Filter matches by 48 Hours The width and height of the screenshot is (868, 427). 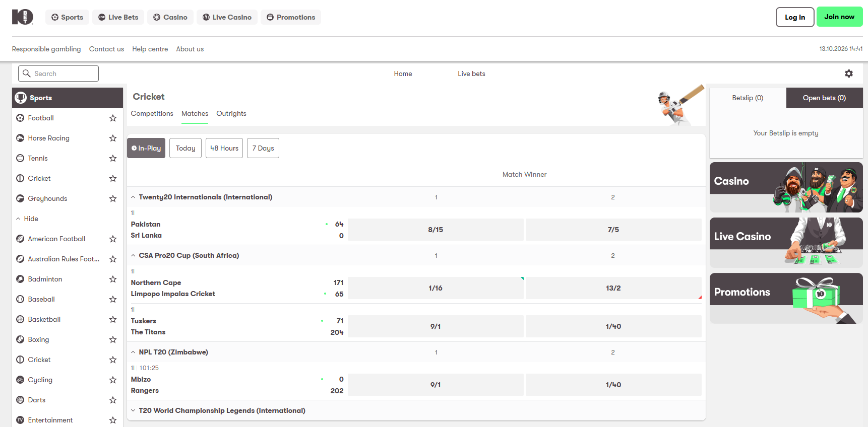tap(224, 148)
